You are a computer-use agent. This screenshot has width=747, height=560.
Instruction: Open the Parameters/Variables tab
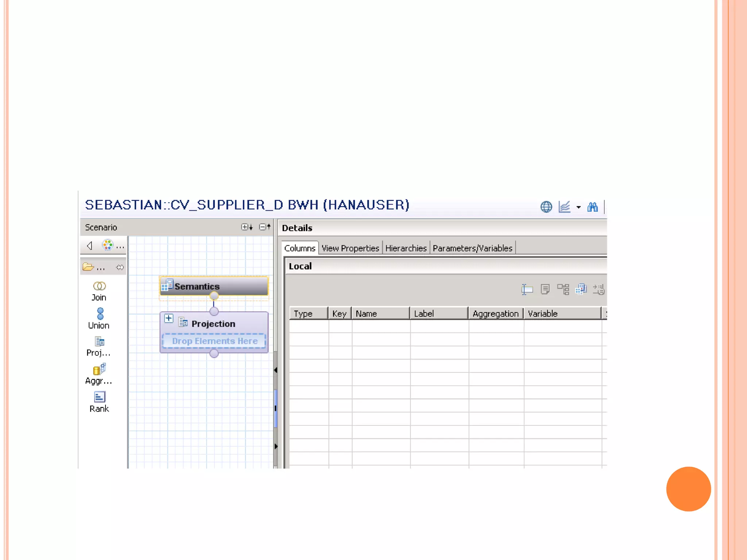pyautogui.click(x=472, y=248)
